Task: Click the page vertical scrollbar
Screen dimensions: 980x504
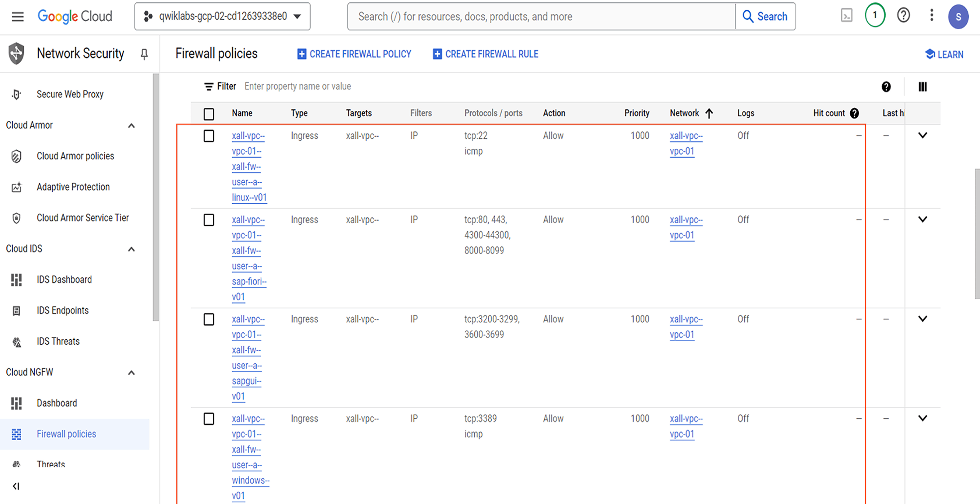Action: tap(977, 234)
